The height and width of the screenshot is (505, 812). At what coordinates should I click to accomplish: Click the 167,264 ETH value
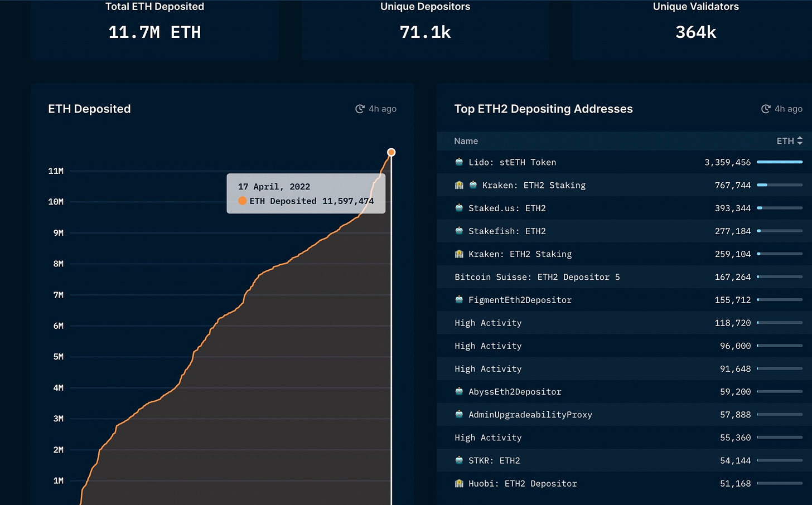[x=733, y=277]
